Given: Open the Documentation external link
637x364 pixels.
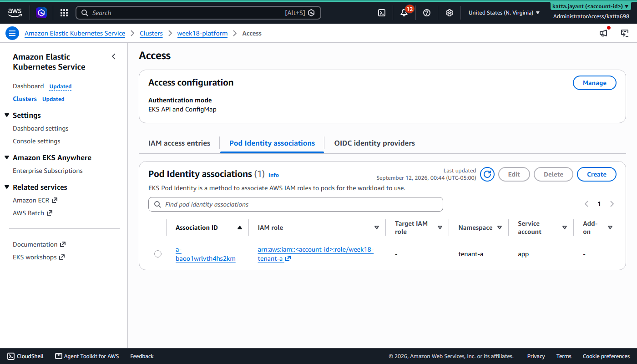Looking at the screenshot, I should tap(39, 244).
